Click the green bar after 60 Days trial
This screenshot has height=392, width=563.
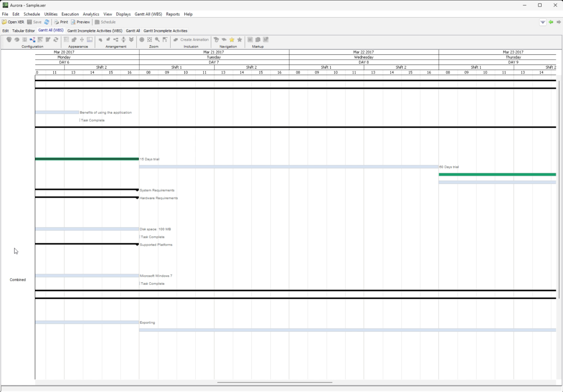tap(497, 174)
